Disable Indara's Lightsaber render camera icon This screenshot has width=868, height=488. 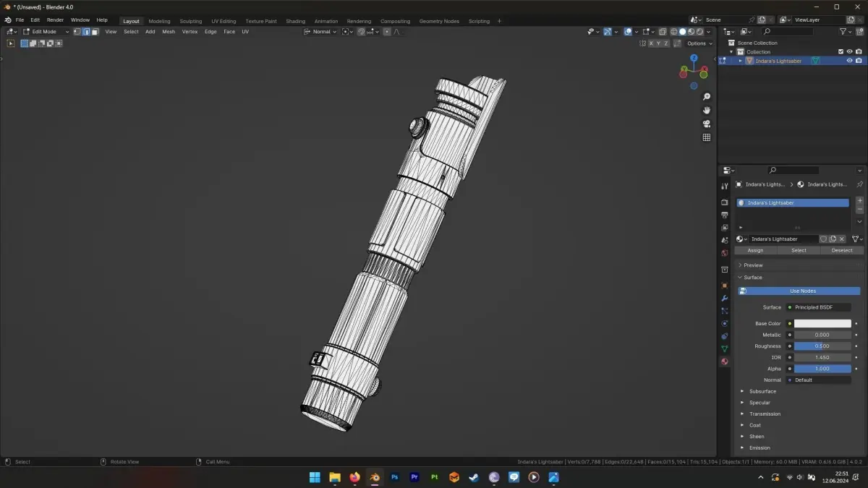point(859,61)
